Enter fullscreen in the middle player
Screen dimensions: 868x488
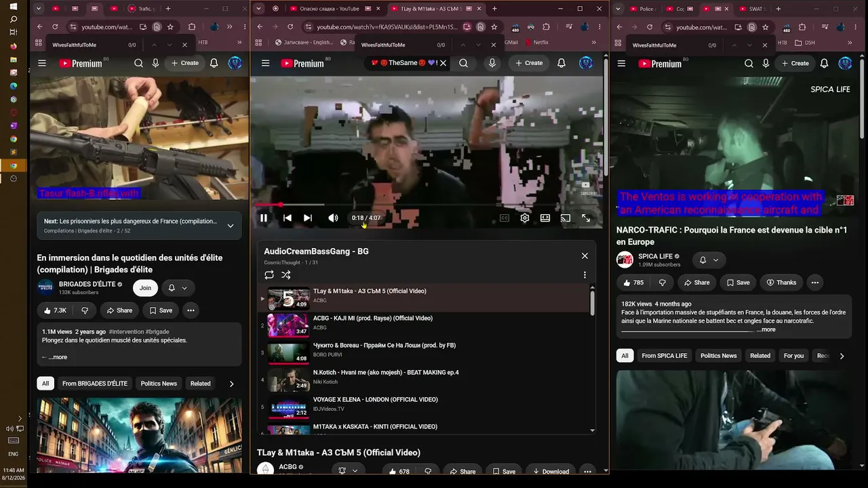click(x=586, y=218)
